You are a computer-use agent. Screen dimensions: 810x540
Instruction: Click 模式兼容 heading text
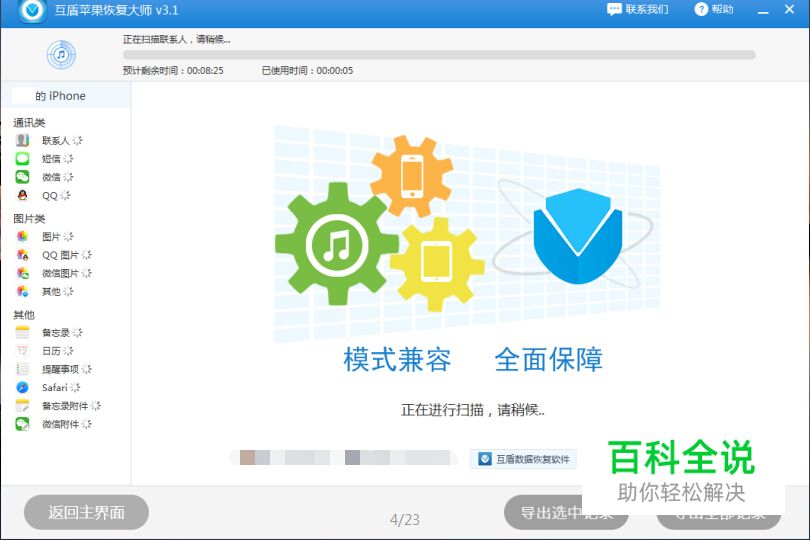coord(397,360)
